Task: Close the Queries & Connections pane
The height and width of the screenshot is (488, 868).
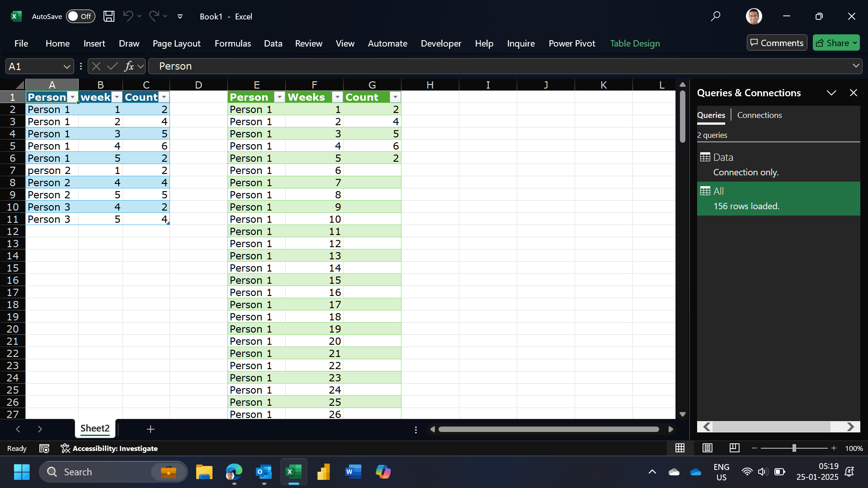Action: [x=854, y=93]
